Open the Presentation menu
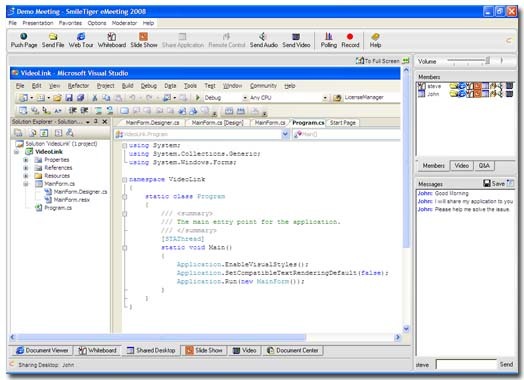 click(38, 23)
